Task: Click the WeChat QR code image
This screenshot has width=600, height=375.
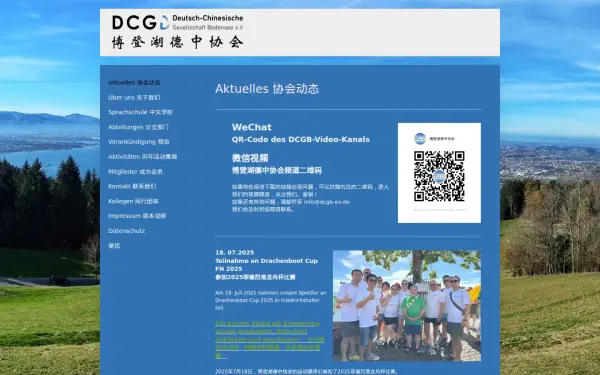Action: click(439, 173)
